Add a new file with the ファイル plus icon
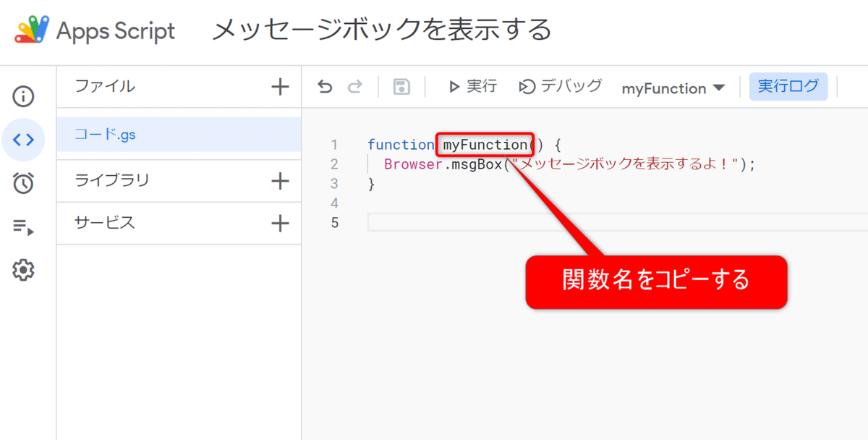868x440 pixels. [x=280, y=86]
